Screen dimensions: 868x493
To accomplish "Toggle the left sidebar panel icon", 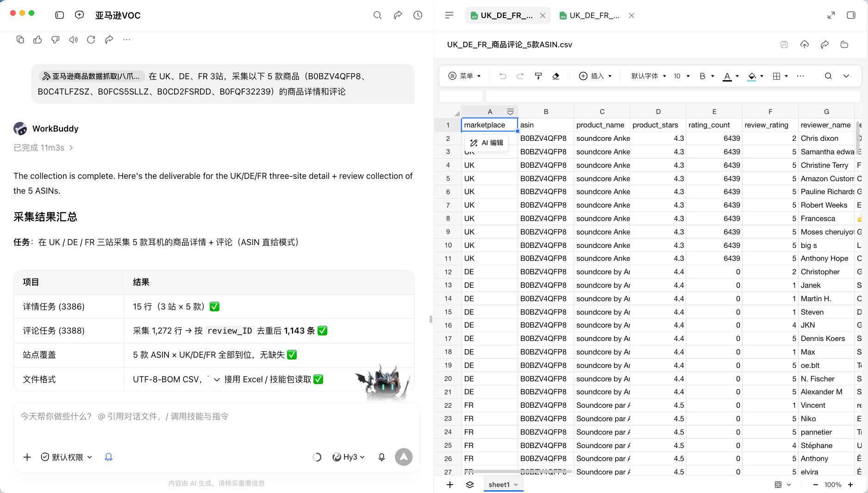I will (59, 15).
